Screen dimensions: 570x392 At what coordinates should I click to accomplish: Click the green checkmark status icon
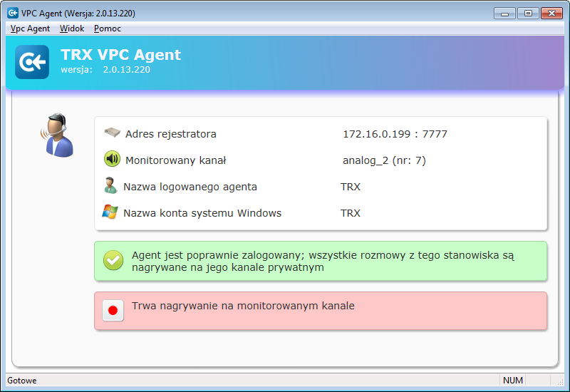[113, 260]
